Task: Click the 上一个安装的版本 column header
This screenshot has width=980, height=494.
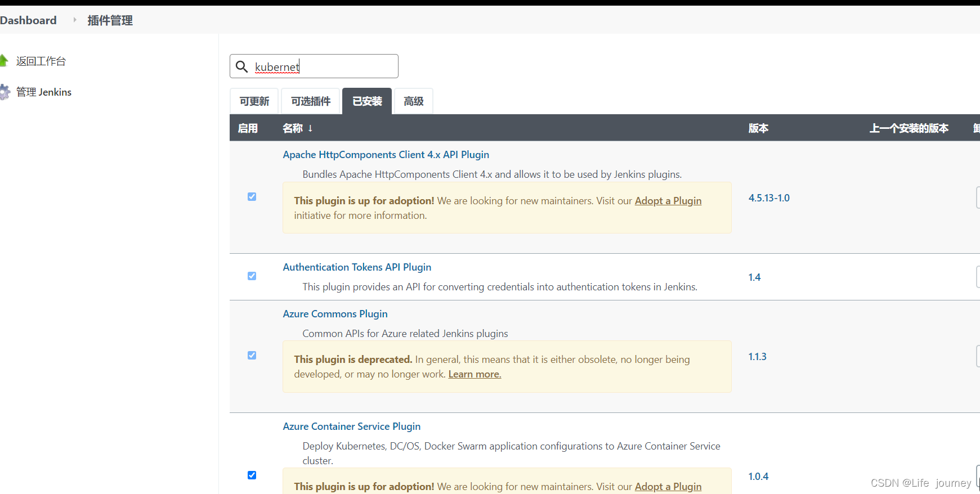Action: click(909, 128)
